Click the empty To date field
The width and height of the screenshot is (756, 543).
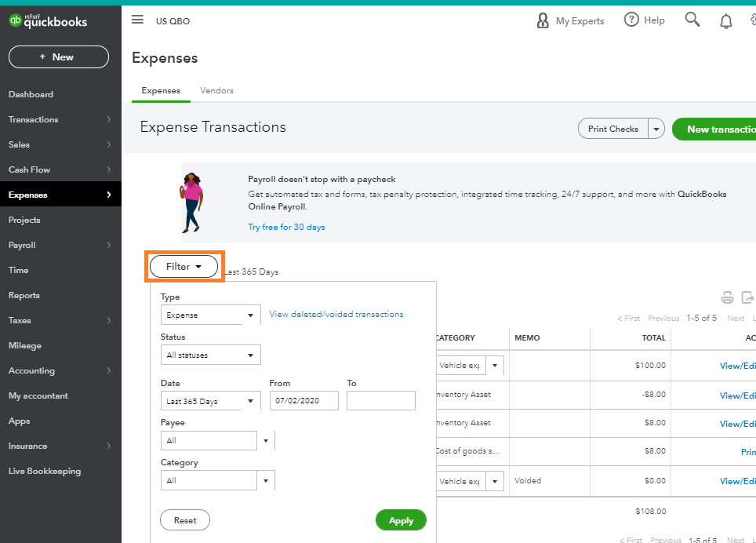point(381,401)
